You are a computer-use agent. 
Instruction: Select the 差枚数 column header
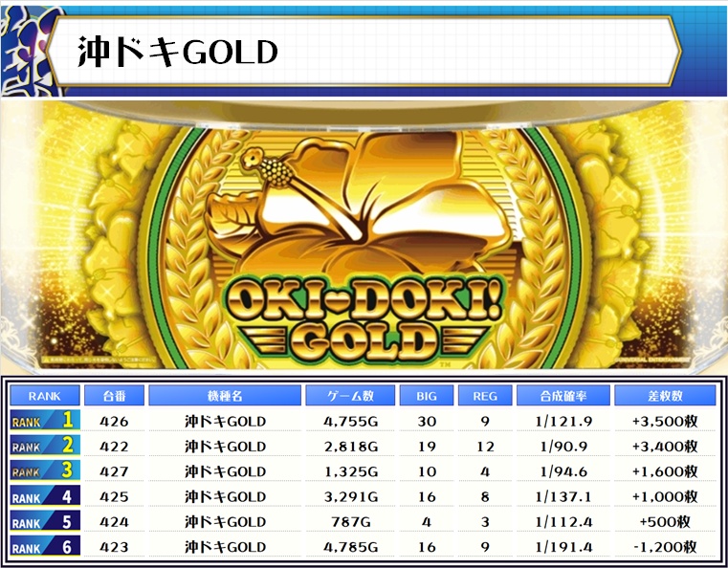665,396
